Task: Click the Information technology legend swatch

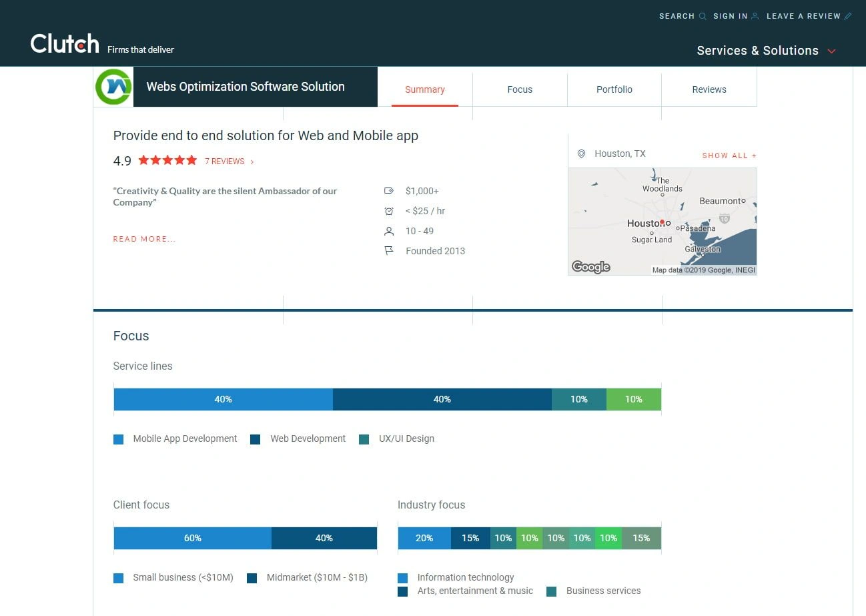Action: tap(402, 578)
